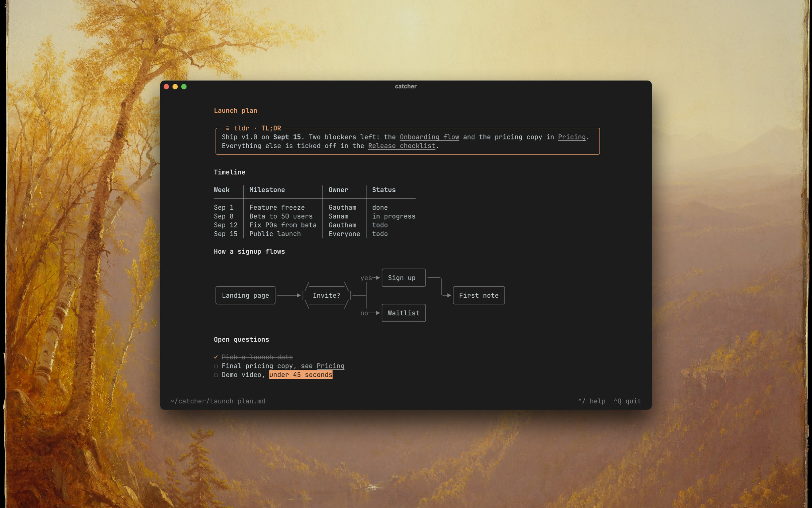Click the 'Invite?' decision node

pyautogui.click(x=326, y=296)
